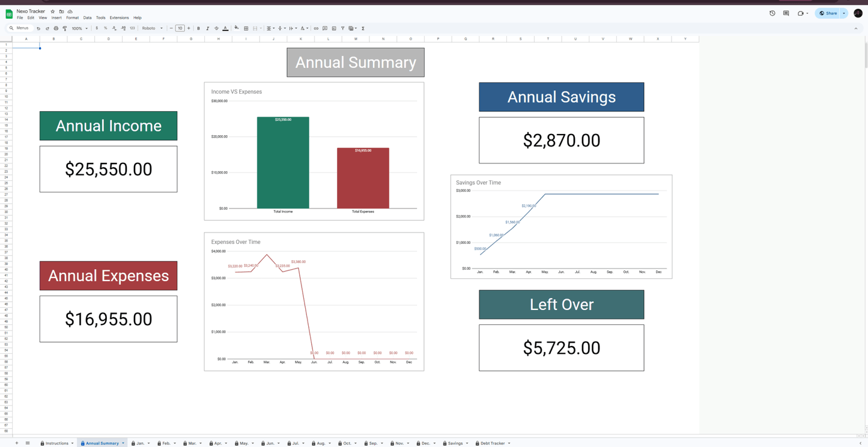868x447 pixels.
Task: Select the $25,550.00 annual income cell
Action: click(109, 169)
